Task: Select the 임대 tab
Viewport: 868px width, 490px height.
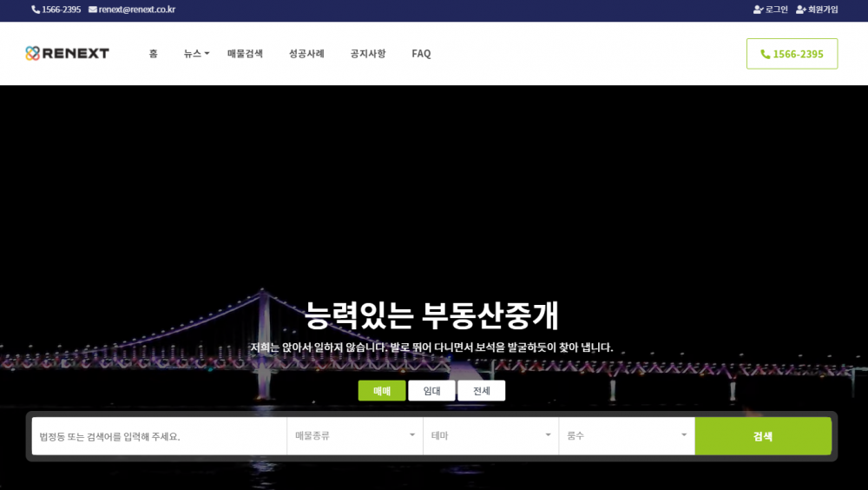Action: (431, 391)
